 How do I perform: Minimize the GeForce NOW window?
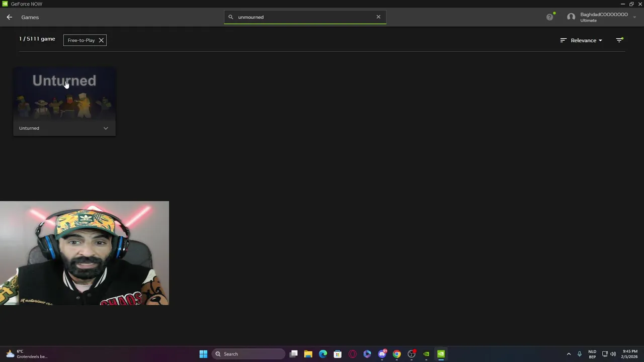click(623, 4)
